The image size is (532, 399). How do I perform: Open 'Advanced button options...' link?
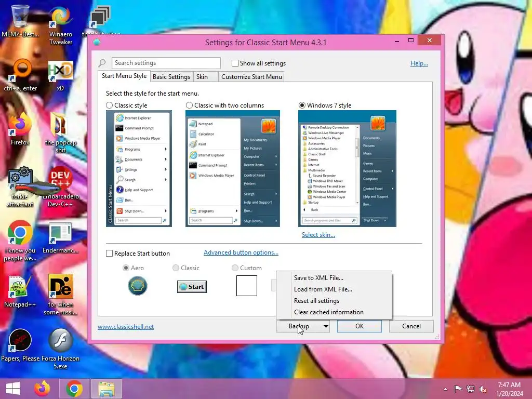241,252
